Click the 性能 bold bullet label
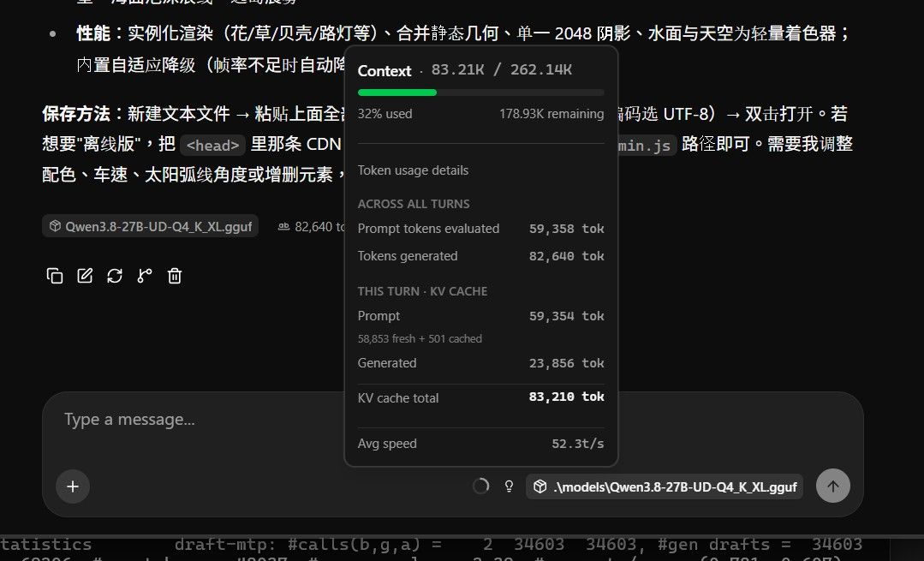This screenshot has height=561, width=924. click(x=93, y=33)
